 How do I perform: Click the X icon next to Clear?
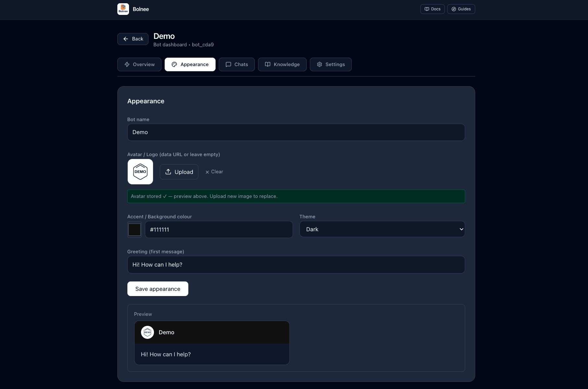(207, 172)
